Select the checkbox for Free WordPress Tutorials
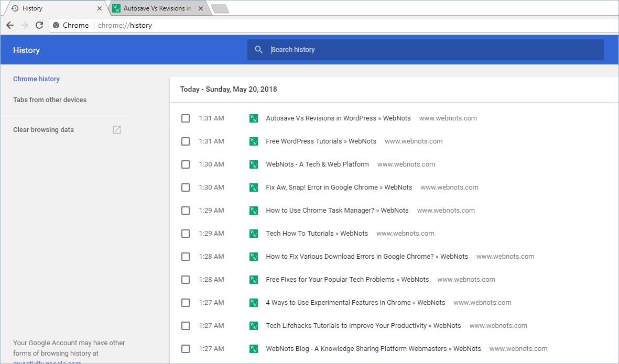Screen dimensions: 619x364 coord(186,141)
